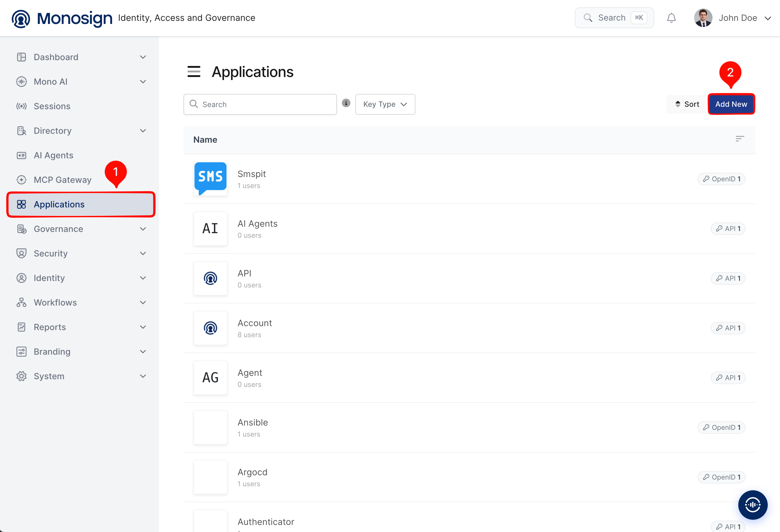The image size is (780, 532).
Task: Click the Sort button
Action: pos(687,104)
